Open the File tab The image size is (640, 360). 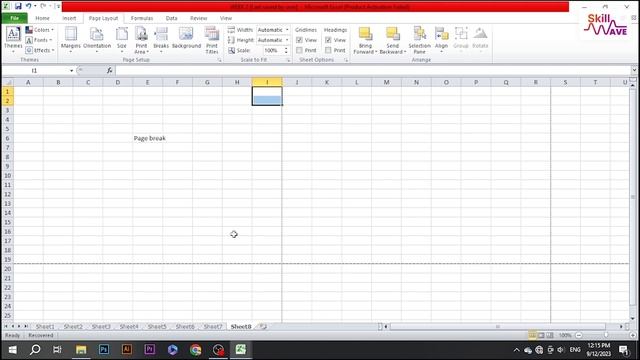(x=15, y=18)
